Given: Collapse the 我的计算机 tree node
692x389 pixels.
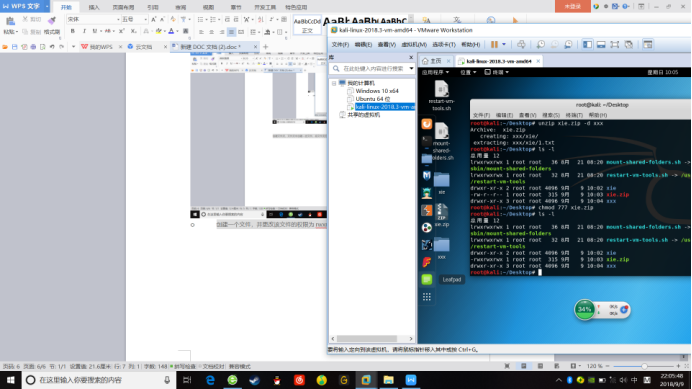Looking at the screenshot, I should tap(334, 83).
